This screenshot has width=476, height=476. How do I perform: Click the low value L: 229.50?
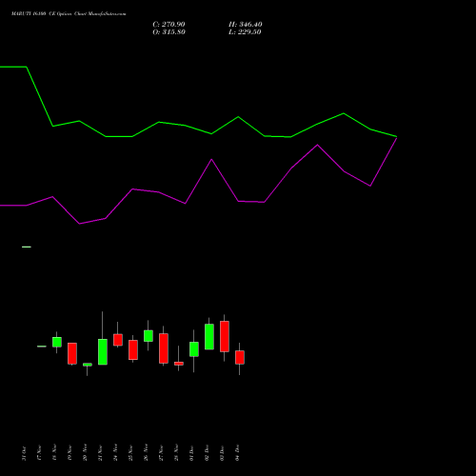[245, 32]
